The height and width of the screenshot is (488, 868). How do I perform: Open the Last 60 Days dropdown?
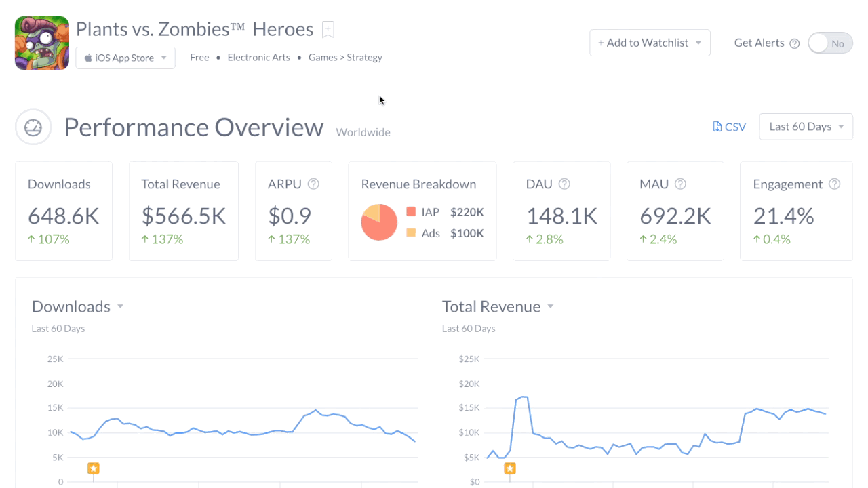(806, 126)
